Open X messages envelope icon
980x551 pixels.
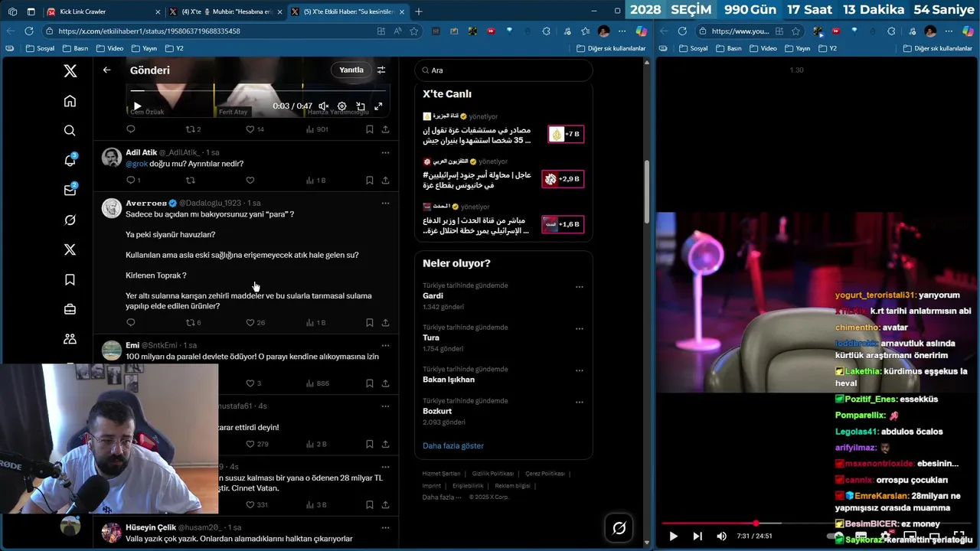(x=70, y=190)
